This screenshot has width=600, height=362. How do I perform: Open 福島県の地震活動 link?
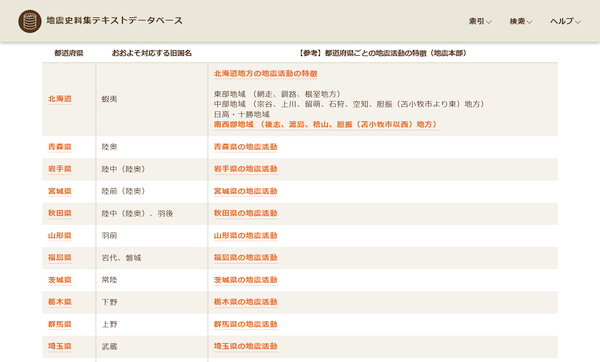pyautogui.click(x=245, y=258)
